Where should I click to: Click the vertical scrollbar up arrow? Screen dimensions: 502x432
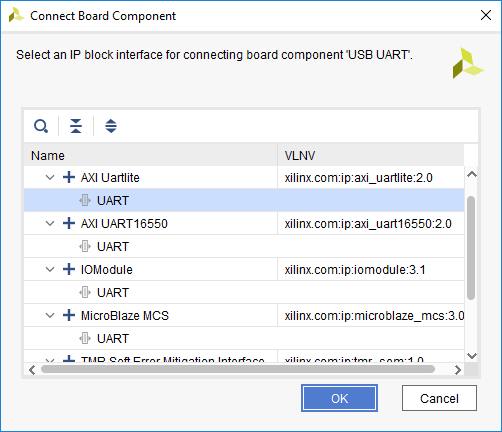pos(472,174)
